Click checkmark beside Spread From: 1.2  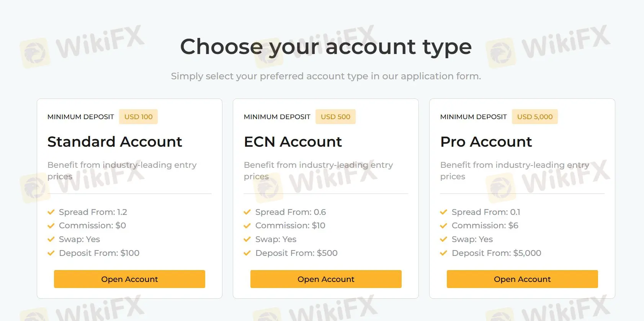(x=51, y=212)
